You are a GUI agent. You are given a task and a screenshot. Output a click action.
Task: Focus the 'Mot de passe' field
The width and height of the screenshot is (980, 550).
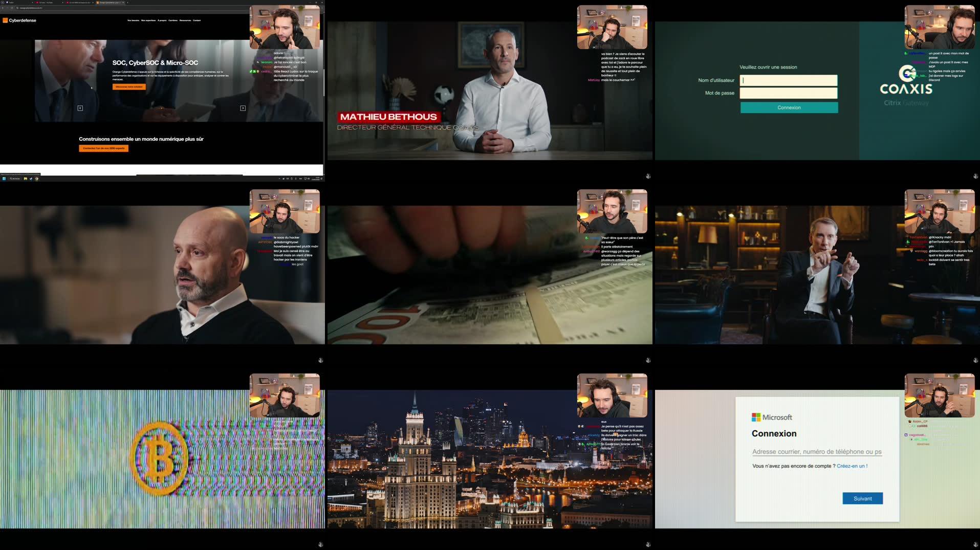pos(788,93)
